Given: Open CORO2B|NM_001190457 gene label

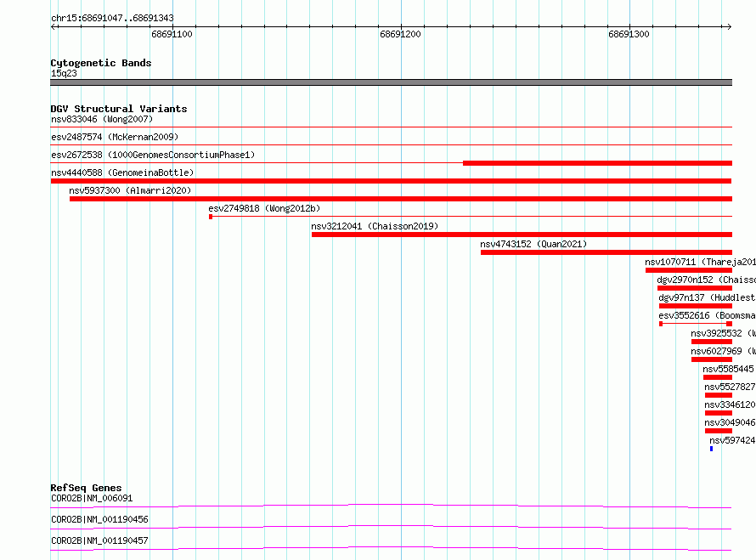Looking at the screenshot, I should (99, 540).
